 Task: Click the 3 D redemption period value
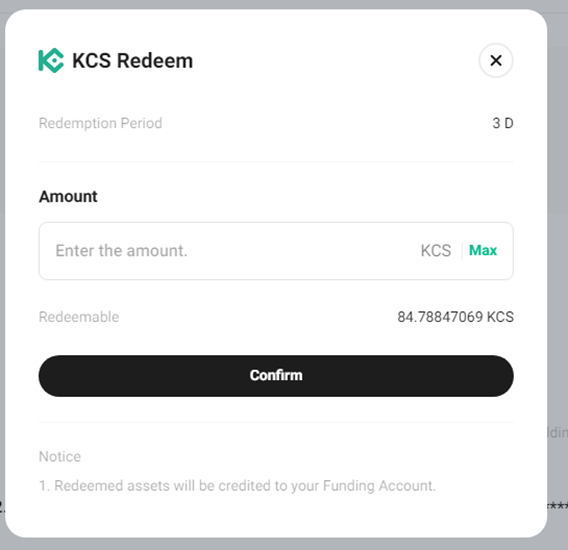[x=503, y=123]
